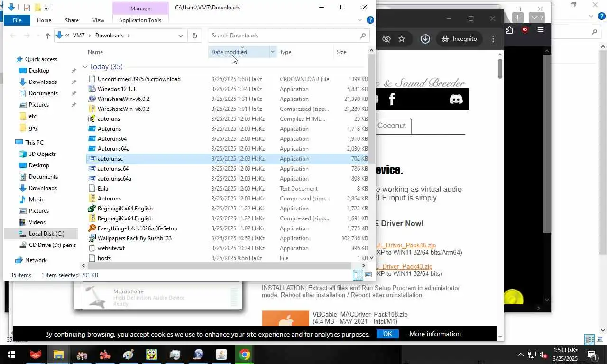Open the Facebook icon on webpage
The height and width of the screenshot is (364, 607).
(x=392, y=99)
